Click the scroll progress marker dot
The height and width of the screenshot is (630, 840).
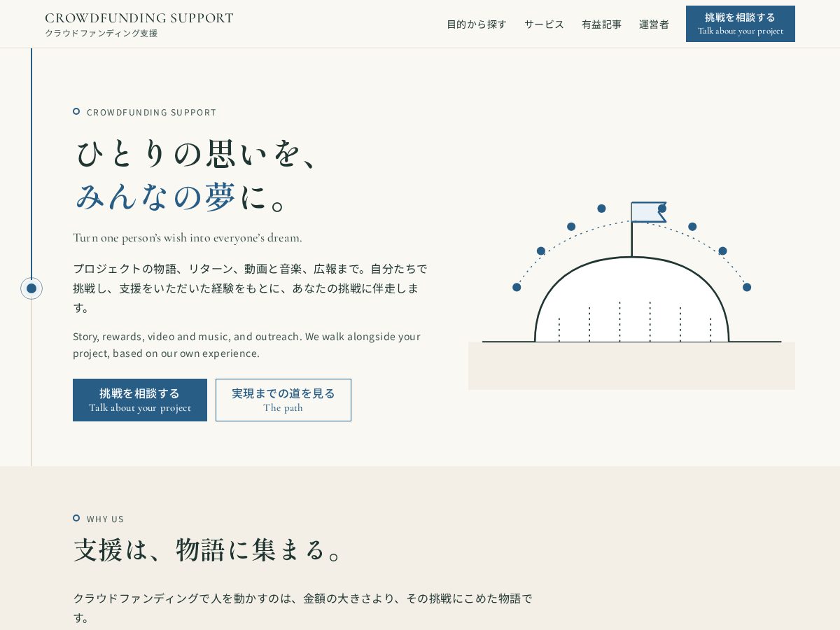coord(31,288)
